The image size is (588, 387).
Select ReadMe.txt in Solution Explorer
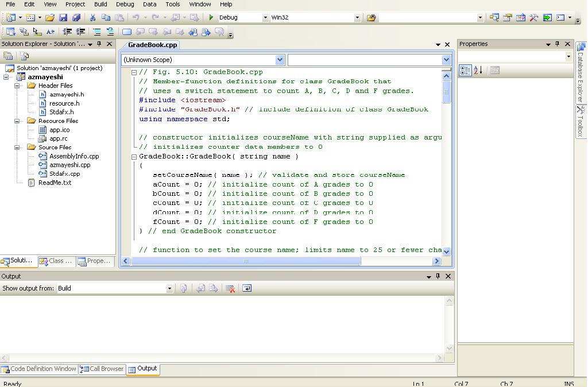click(55, 183)
